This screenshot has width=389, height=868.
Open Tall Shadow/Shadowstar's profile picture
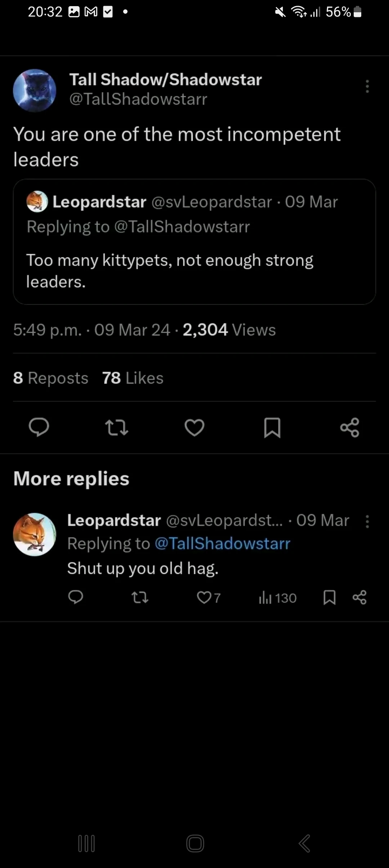coord(35,90)
